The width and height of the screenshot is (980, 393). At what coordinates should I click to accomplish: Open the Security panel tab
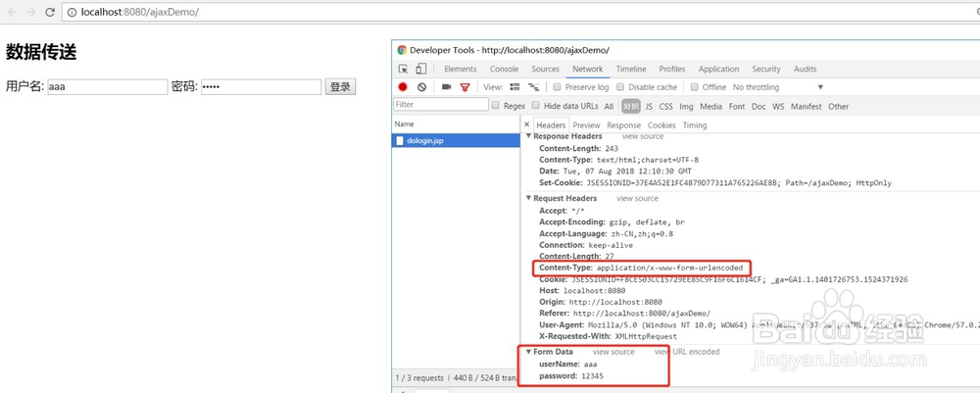pyautogui.click(x=766, y=69)
